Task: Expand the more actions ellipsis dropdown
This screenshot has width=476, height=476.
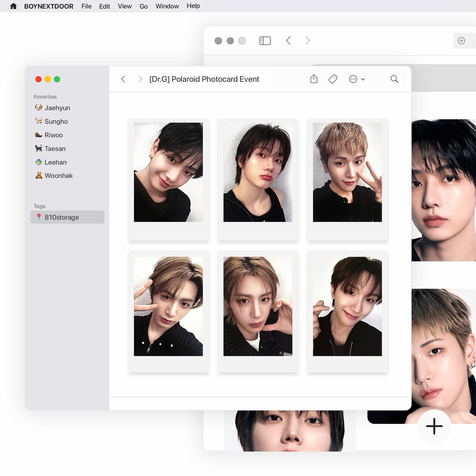Action: [x=357, y=79]
